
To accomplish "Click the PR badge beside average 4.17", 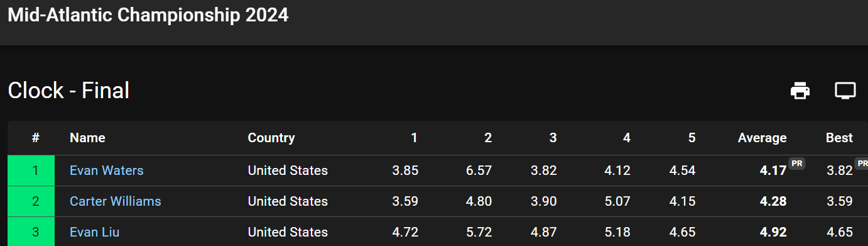I will click(x=797, y=163).
